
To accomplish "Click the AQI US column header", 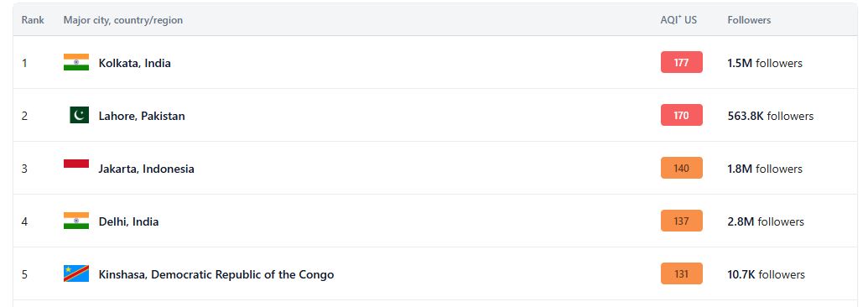I will (x=678, y=20).
